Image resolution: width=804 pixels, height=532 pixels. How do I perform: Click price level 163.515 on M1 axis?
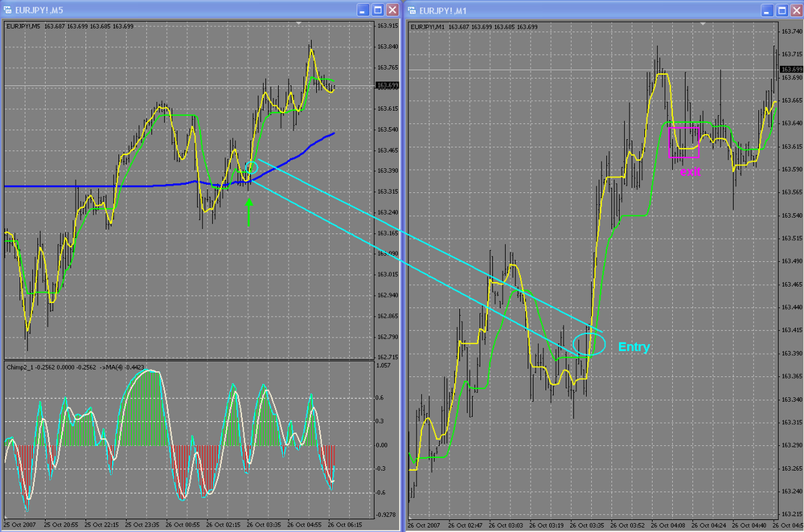pyautogui.click(x=792, y=239)
